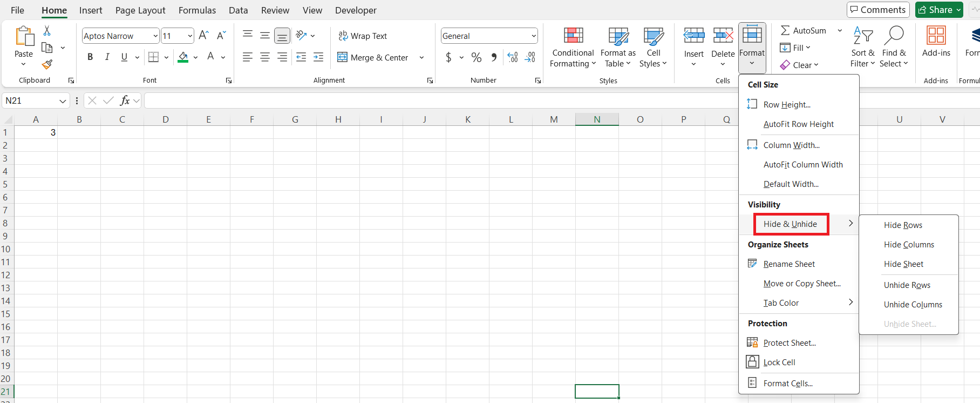Open the General number format dropdown
This screenshot has width=980, height=403.
click(x=534, y=36)
